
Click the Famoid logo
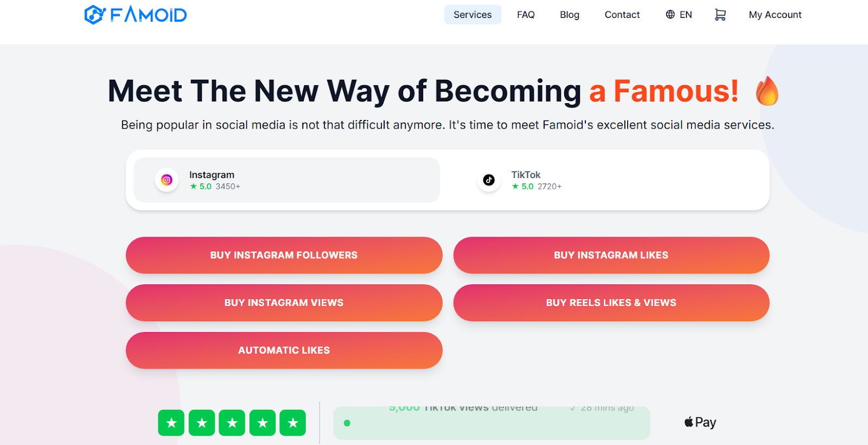coord(136,15)
